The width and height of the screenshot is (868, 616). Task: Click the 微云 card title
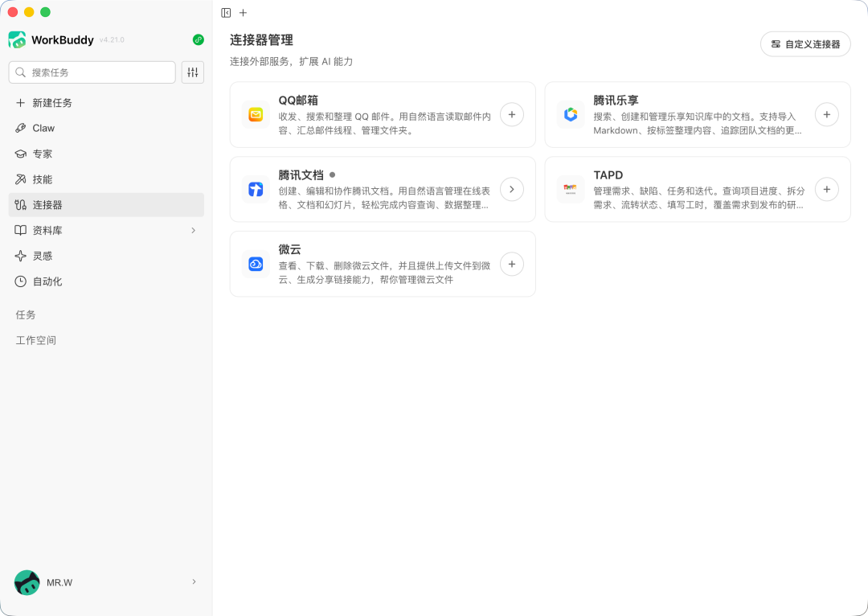point(289,250)
